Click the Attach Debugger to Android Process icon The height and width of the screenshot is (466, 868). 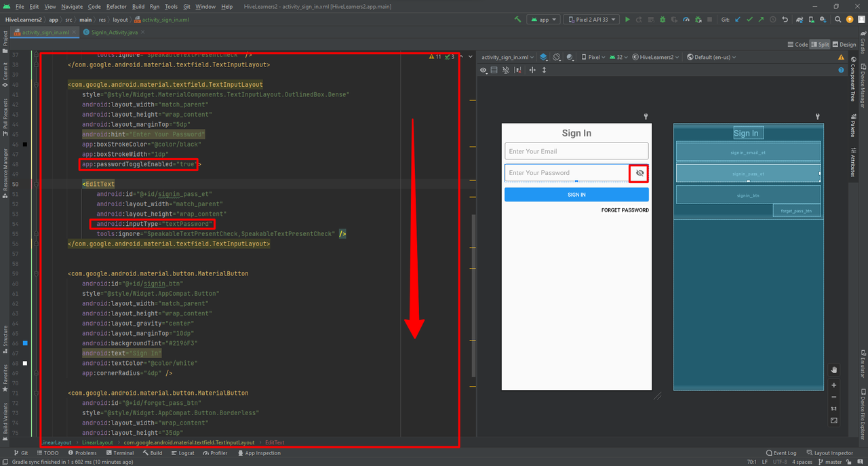coord(698,20)
